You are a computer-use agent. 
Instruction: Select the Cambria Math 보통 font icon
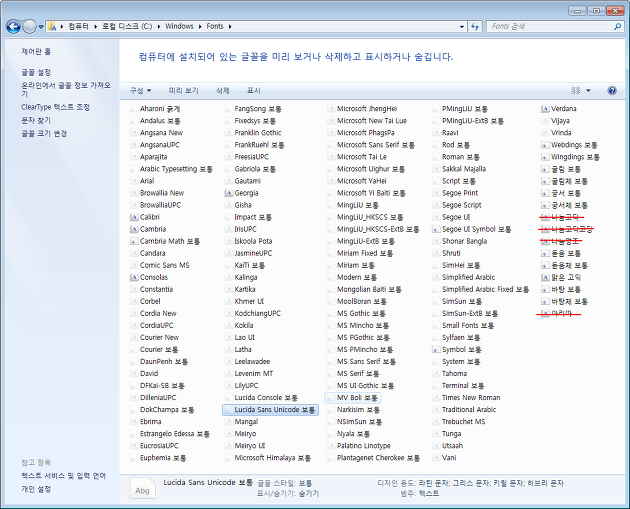click(134, 241)
